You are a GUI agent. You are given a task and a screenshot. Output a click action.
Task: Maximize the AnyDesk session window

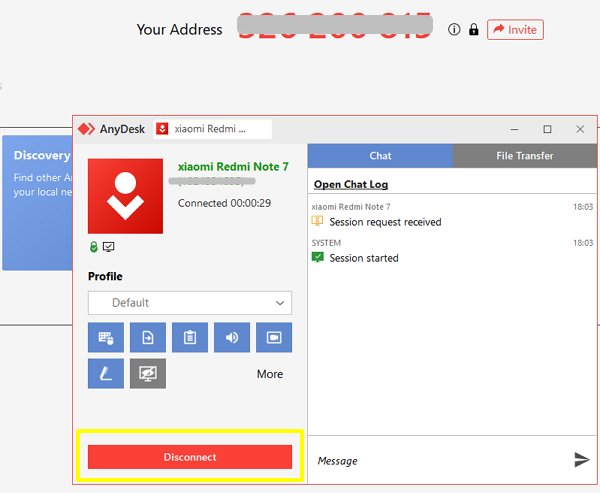547,129
